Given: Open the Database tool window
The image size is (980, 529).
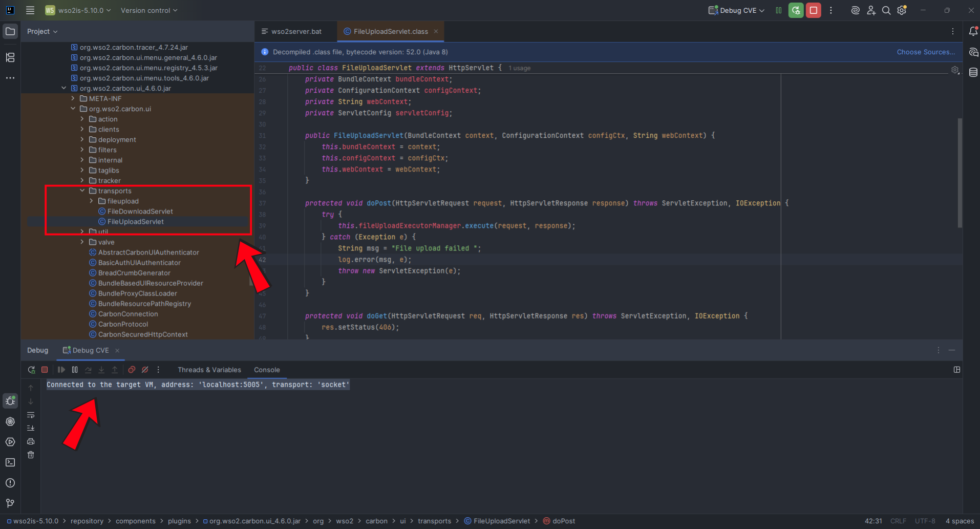Looking at the screenshot, I should point(973,73).
